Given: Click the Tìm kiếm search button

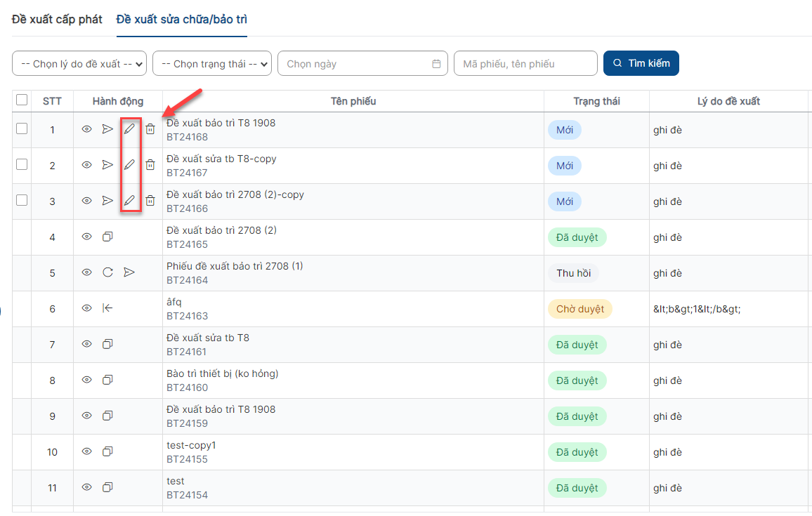Looking at the screenshot, I should click(x=641, y=63).
